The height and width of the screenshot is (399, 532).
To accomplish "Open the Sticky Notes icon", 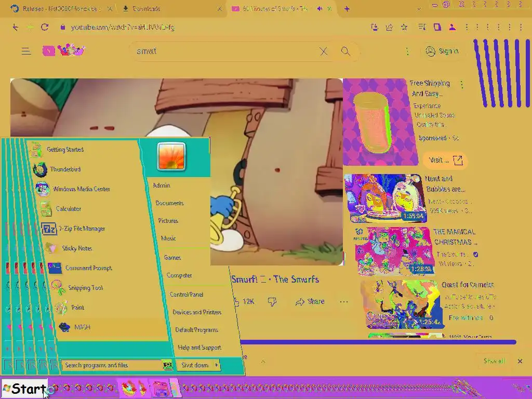I will click(51, 248).
